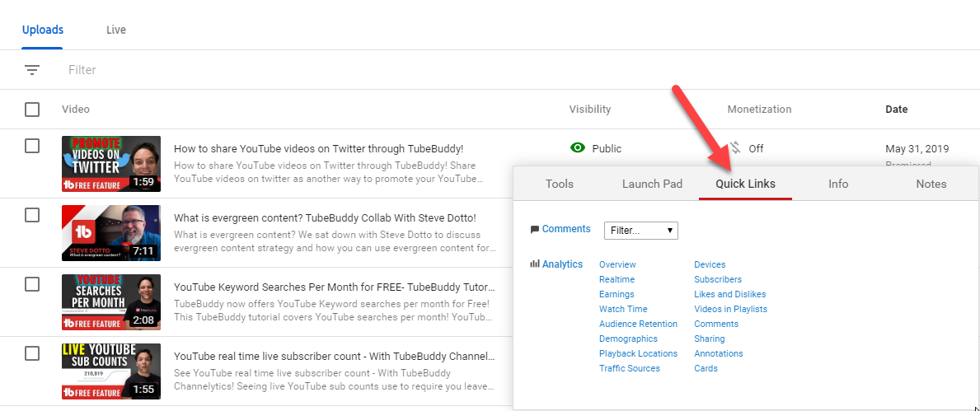Image resolution: width=980 pixels, height=411 pixels.
Task: Click the Comments speech bubble icon
Action: point(535,230)
